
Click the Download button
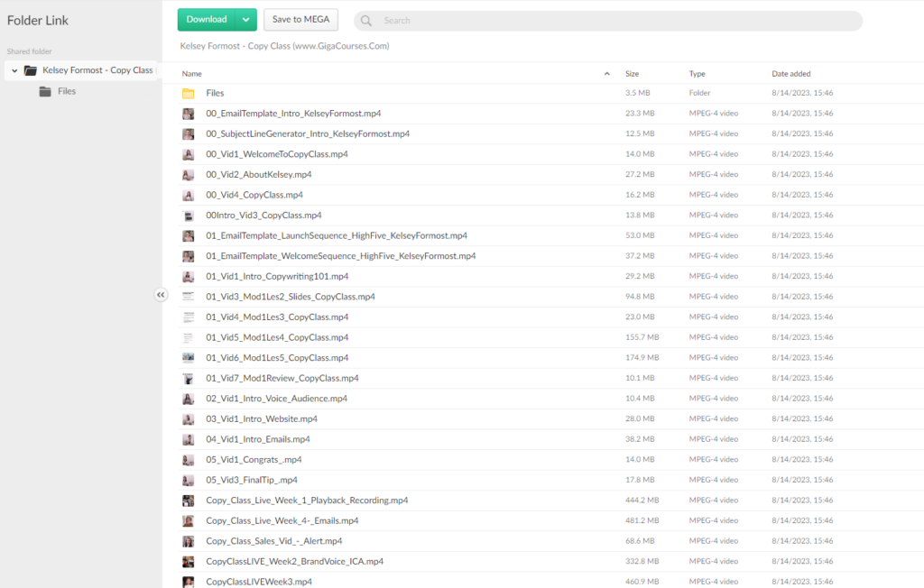click(207, 20)
